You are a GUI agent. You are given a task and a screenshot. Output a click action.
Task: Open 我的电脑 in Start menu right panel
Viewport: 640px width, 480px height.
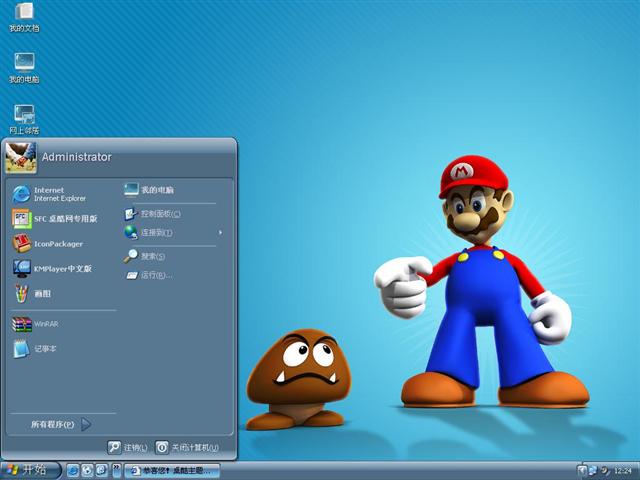click(x=155, y=189)
